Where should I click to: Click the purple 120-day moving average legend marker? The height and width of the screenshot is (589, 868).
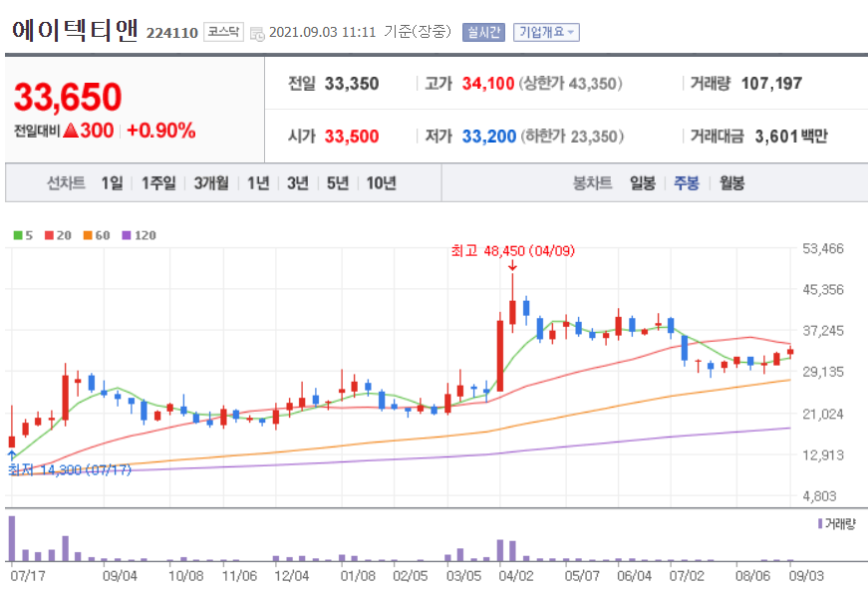coord(126,234)
